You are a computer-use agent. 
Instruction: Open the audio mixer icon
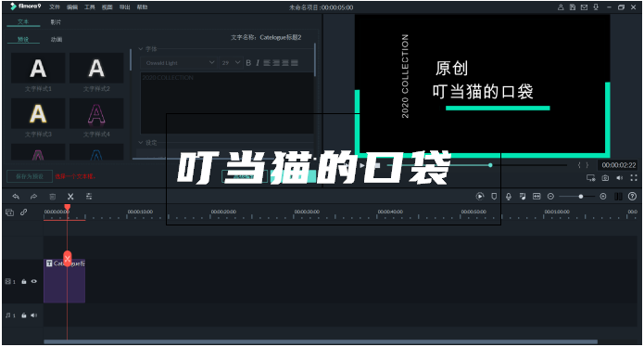pos(523,197)
